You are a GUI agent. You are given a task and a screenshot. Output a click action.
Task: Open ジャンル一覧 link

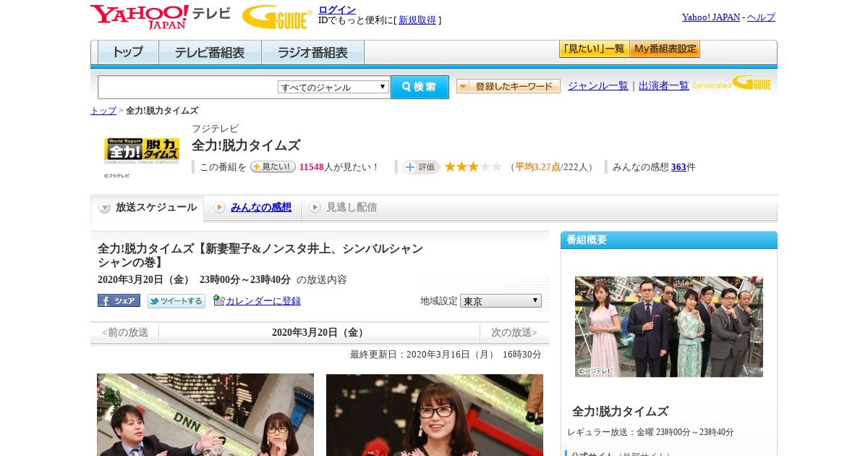coord(597,85)
